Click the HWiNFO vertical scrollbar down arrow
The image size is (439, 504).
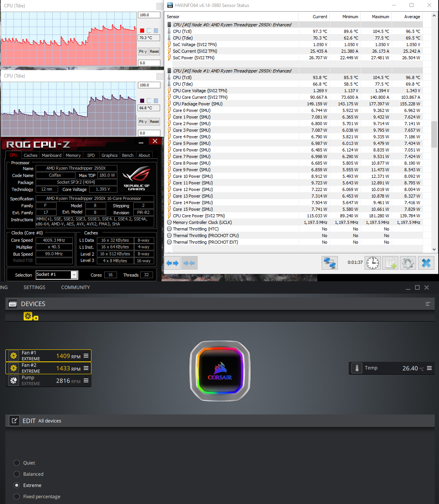(x=434, y=249)
